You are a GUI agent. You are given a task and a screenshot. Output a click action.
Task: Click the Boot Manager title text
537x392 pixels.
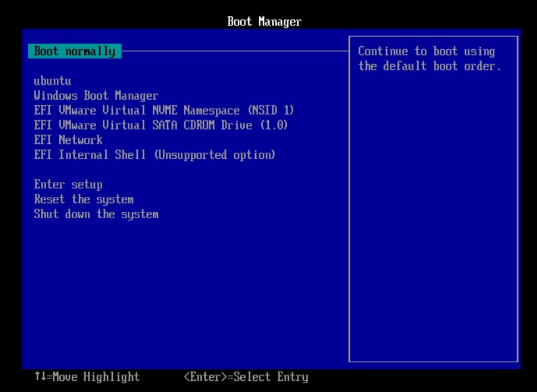coord(264,22)
